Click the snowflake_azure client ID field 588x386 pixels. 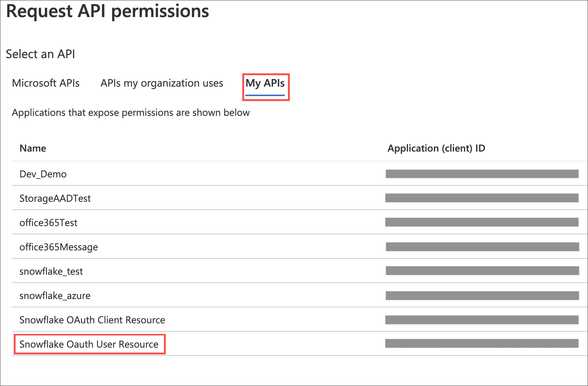(x=482, y=295)
